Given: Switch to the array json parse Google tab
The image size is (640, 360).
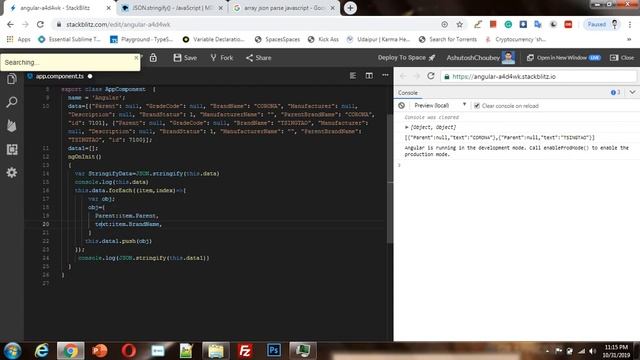Looking at the screenshot, I should (284, 8).
